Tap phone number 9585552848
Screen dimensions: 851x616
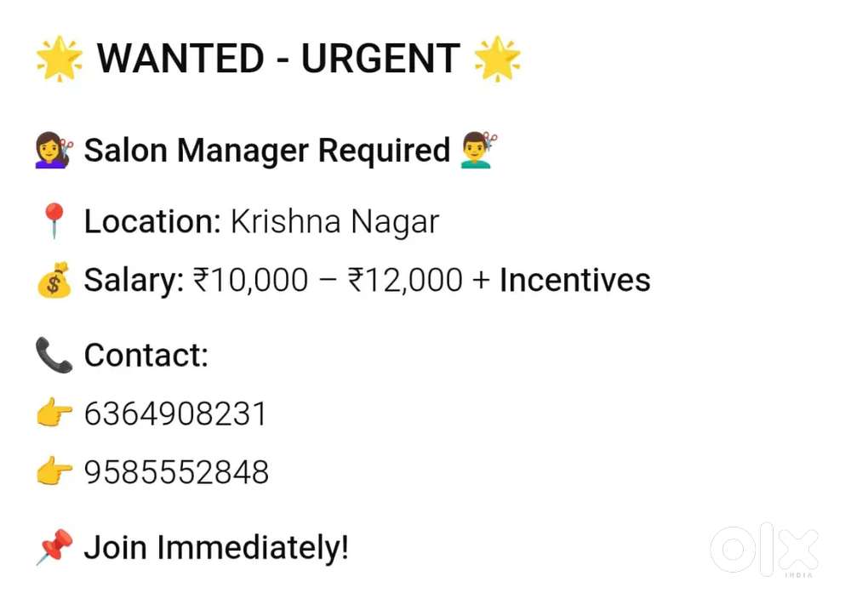(x=176, y=472)
